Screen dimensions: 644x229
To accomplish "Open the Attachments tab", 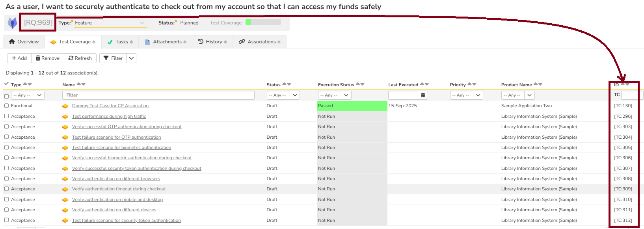I will pos(166,42).
